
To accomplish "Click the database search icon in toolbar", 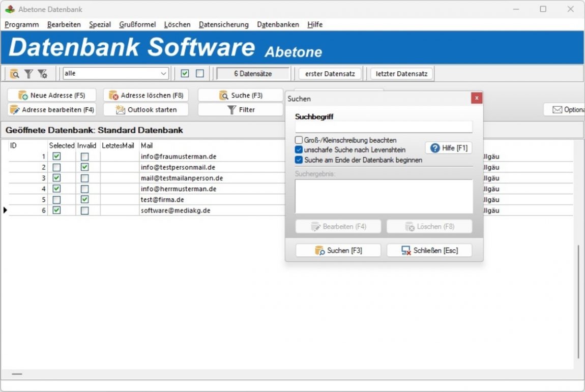I will coord(14,74).
